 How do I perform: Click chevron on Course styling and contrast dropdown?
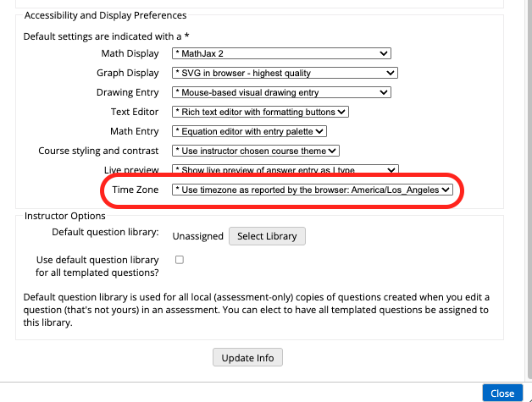[x=332, y=151]
